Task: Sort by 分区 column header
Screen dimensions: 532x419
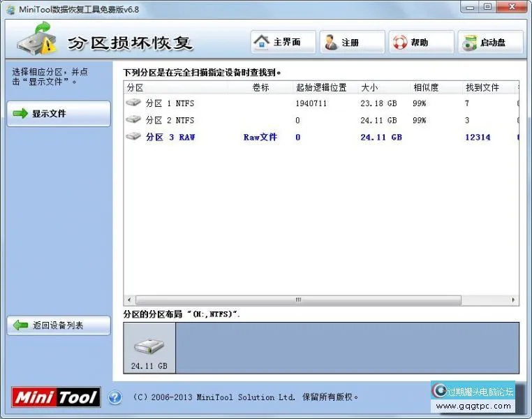Action: (176, 87)
